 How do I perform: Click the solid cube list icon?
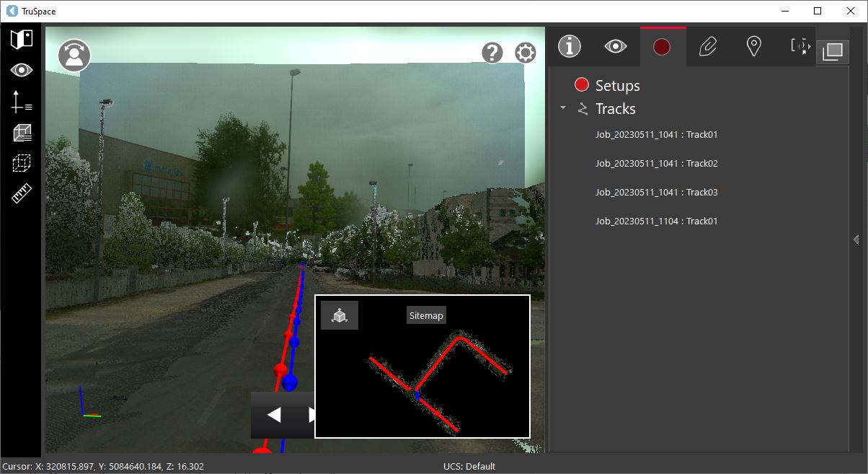pos(22,133)
